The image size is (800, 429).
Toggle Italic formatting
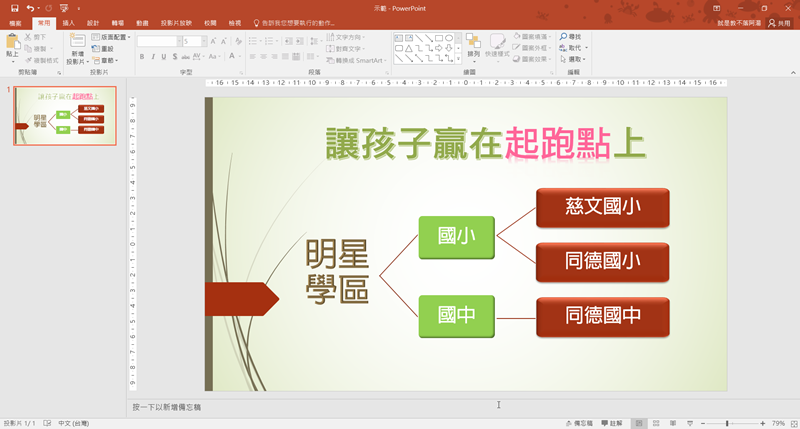(153, 57)
